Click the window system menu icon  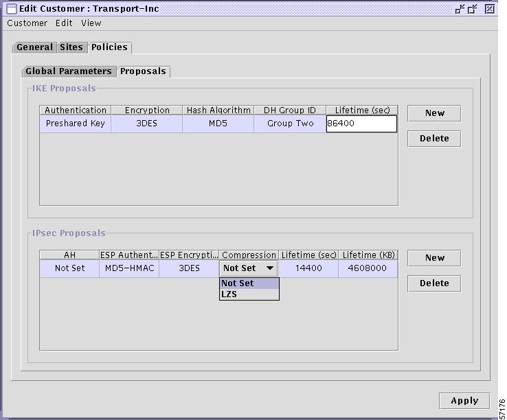(11, 9)
